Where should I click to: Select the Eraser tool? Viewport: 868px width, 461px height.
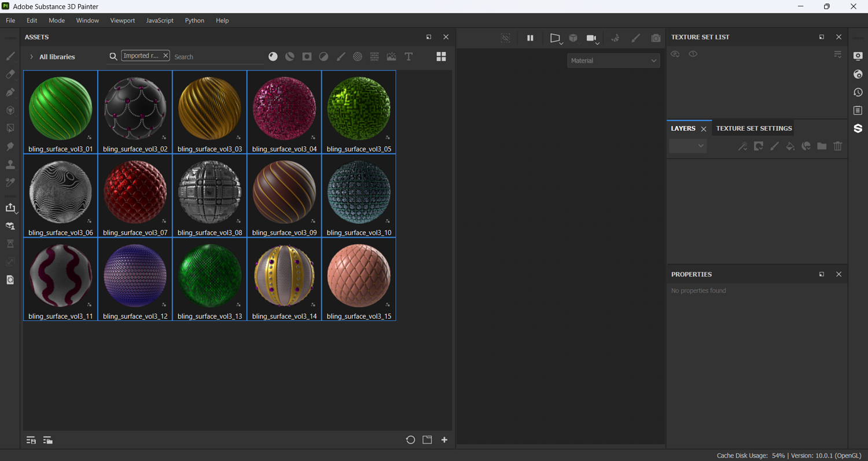click(10, 74)
